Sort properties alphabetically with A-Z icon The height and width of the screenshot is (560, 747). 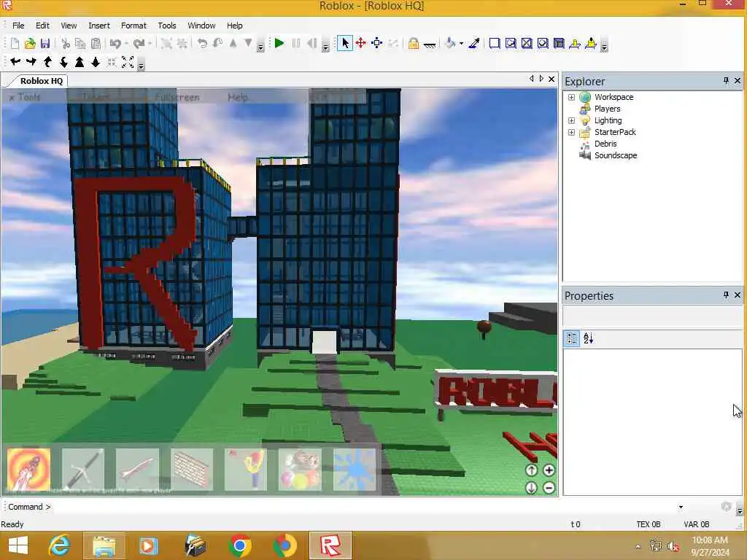tap(589, 338)
